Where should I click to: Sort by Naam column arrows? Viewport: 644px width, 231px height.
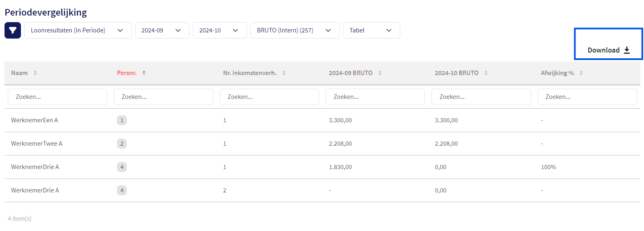point(35,73)
